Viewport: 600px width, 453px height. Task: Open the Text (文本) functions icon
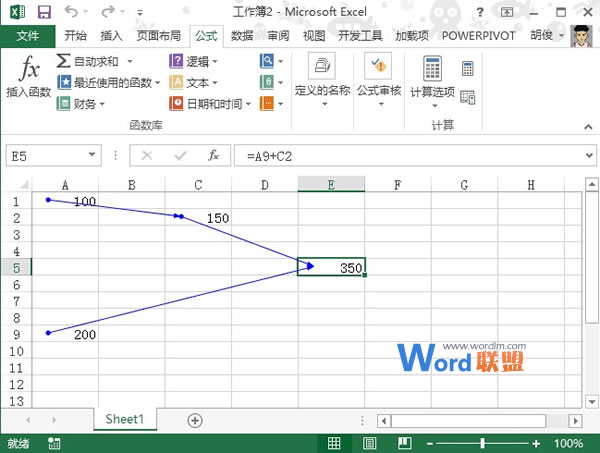pyautogui.click(x=176, y=82)
